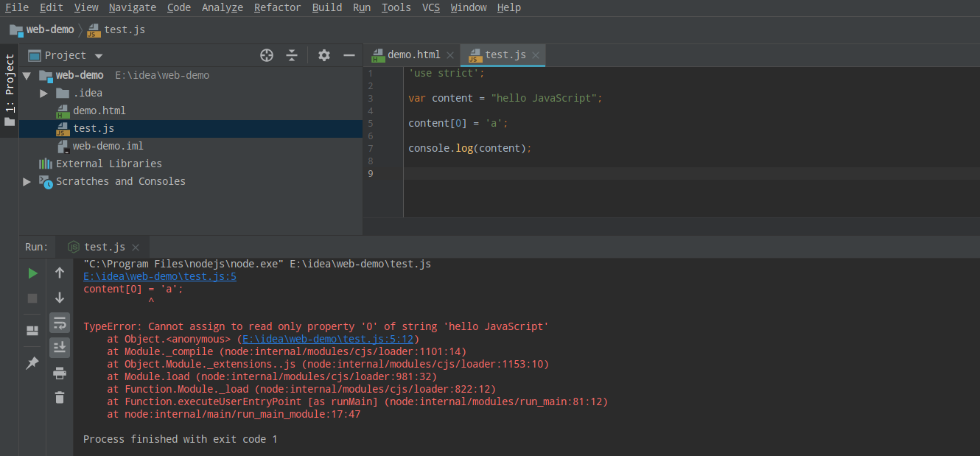Open the Navigate menu
The image size is (980, 456).
[x=133, y=7]
